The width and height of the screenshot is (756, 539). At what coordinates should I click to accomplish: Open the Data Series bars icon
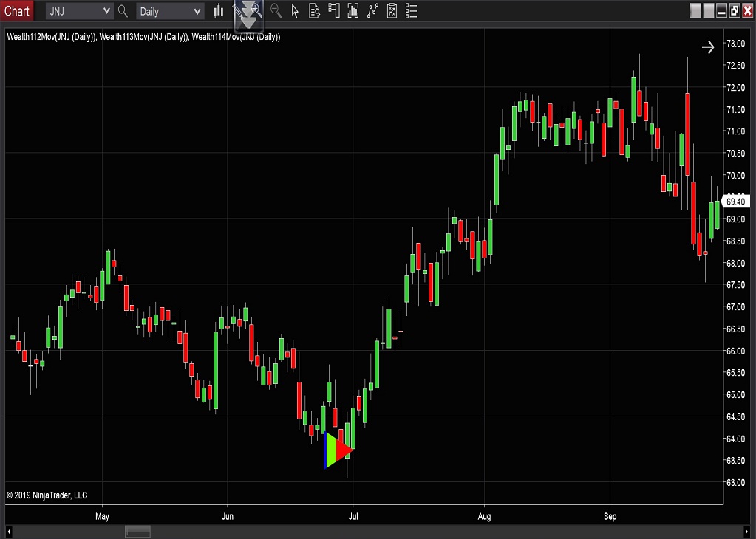(x=353, y=11)
